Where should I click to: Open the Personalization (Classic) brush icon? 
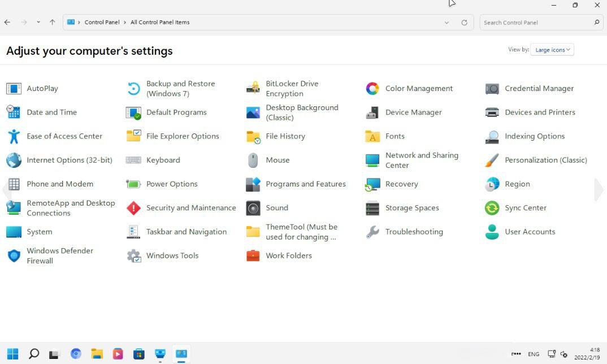click(x=492, y=161)
